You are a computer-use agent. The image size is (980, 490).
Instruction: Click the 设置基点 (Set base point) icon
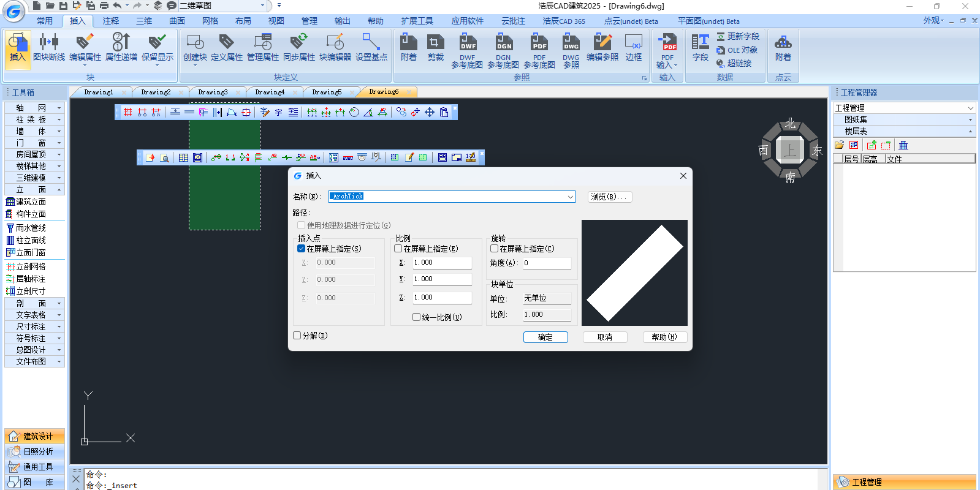371,48
